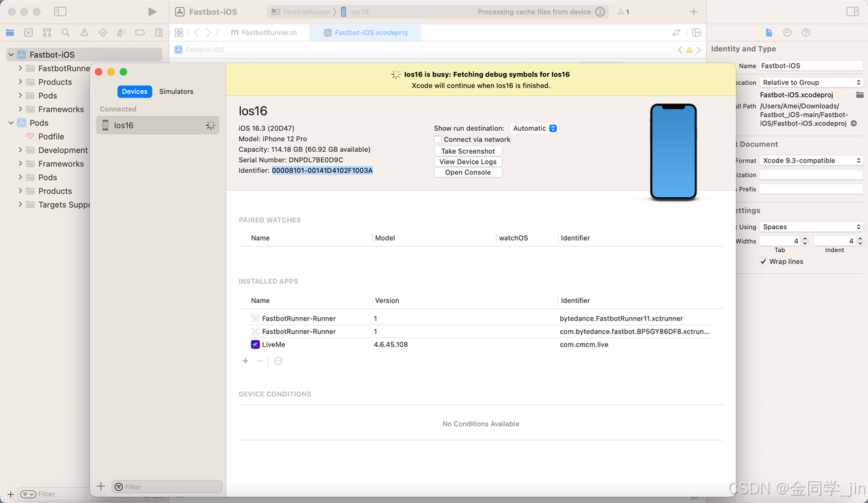Screen dimensions: 868x503
Task: Click the devices Filter field
Action: click(x=167, y=487)
